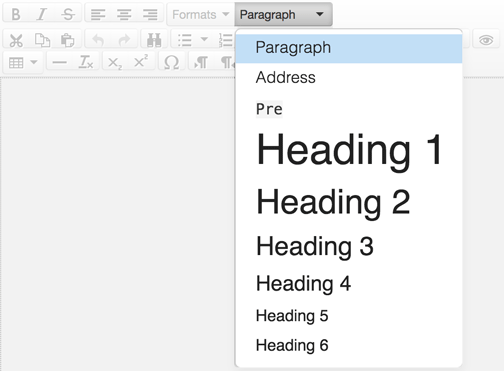Set left-to-right text direction

[x=201, y=62]
